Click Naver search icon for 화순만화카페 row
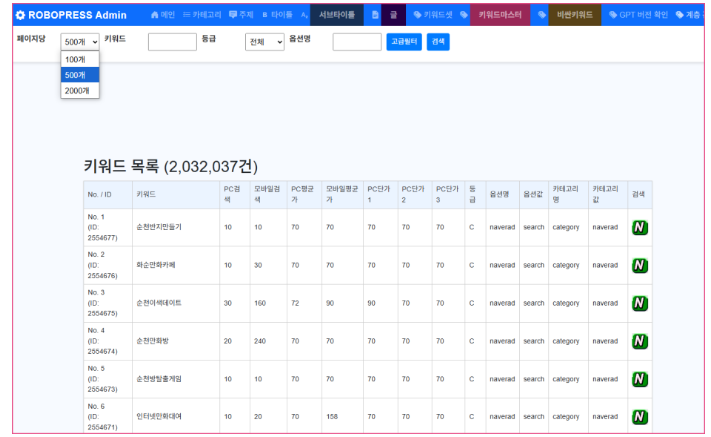 [x=640, y=266]
